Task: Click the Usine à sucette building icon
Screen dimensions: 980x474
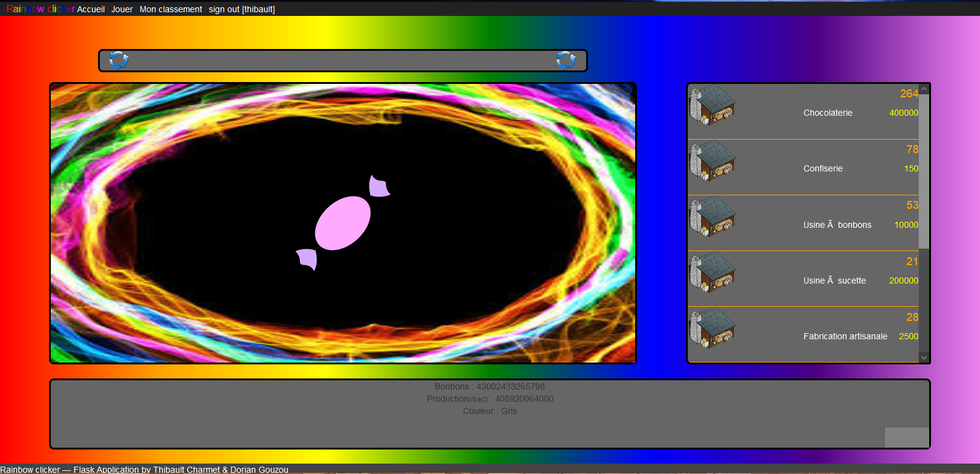Action: coord(712,273)
